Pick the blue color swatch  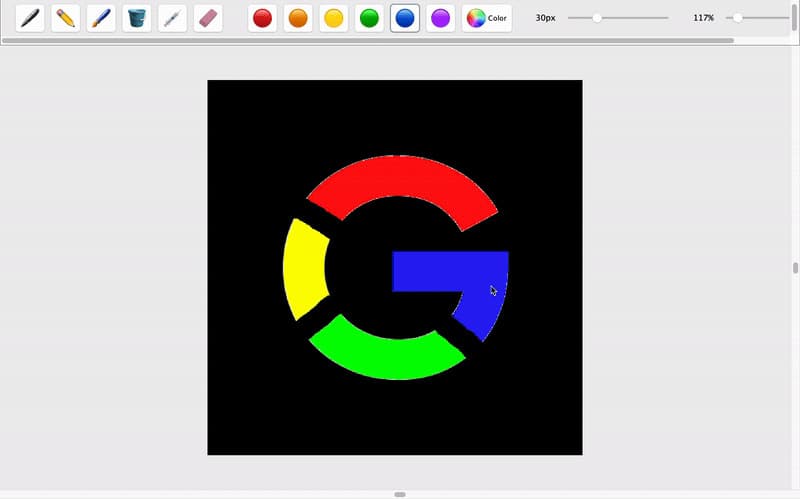[x=405, y=18]
